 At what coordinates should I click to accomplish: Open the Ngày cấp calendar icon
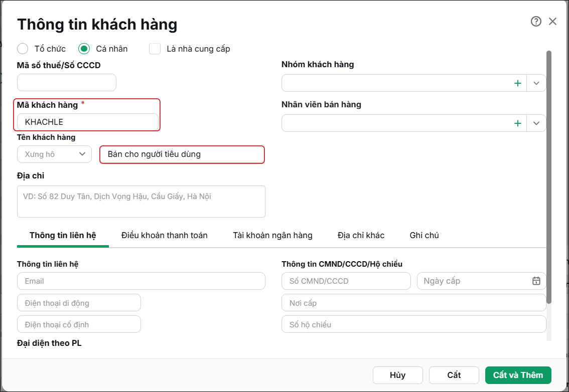click(x=536, y=281)
